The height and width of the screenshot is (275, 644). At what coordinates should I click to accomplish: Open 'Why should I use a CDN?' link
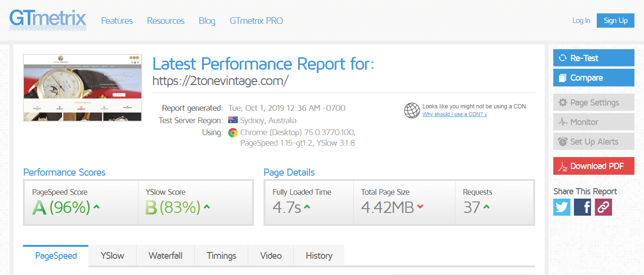pyautogui.click(x=454, y=115)
